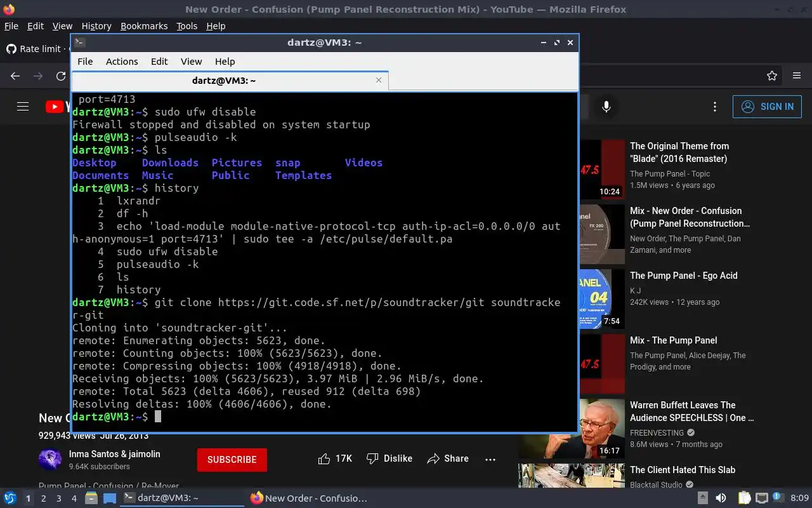Reload the page in Firefox
Viewport: 812px width, 508px height.
tap(61, 76)
